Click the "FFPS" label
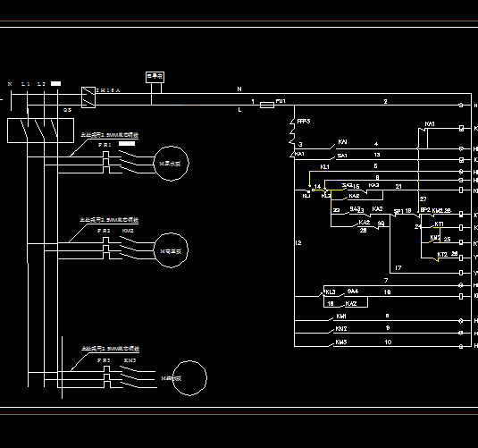The height and width of the screenshot is (448, 478). tap(304, 121)
